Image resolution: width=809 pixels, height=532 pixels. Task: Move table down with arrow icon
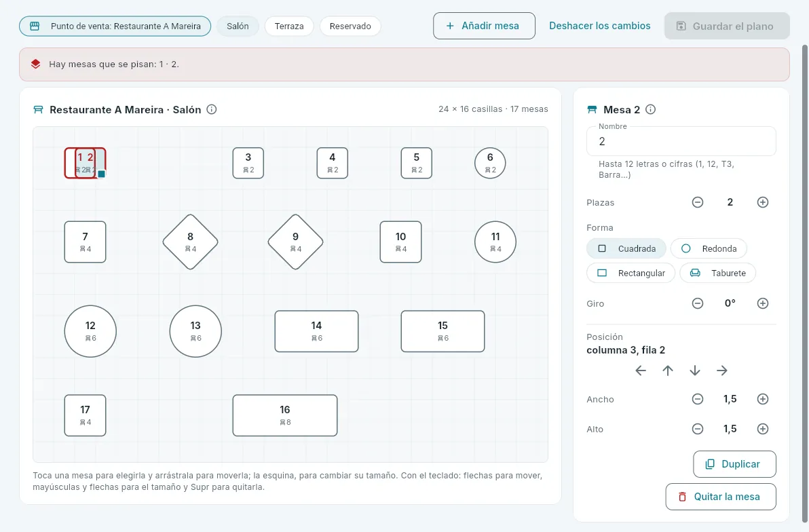[695, 370]
